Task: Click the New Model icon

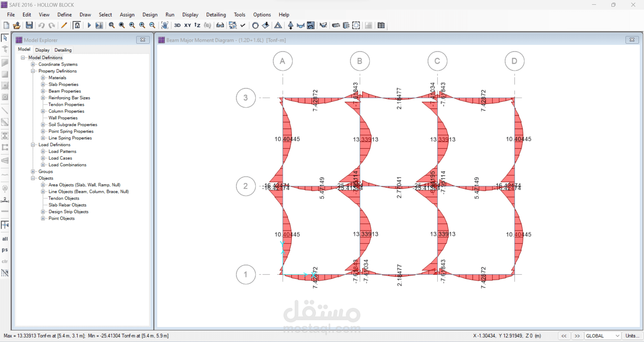Action: [6, 25]
